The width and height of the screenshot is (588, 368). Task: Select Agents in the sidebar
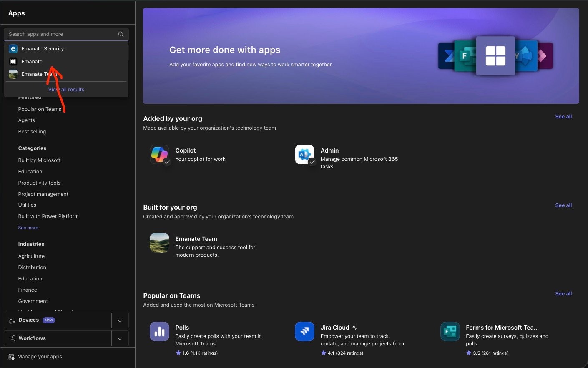pyautogui.click(x=27, y=120)
